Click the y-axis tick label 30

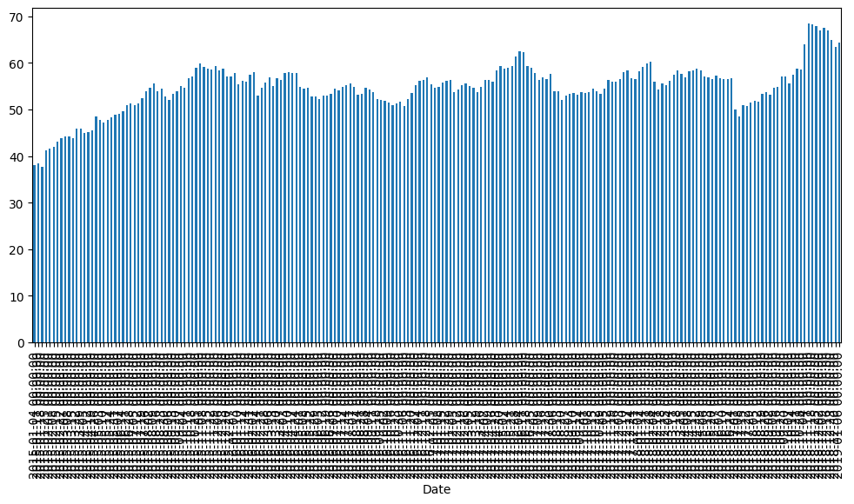[16, 203]
